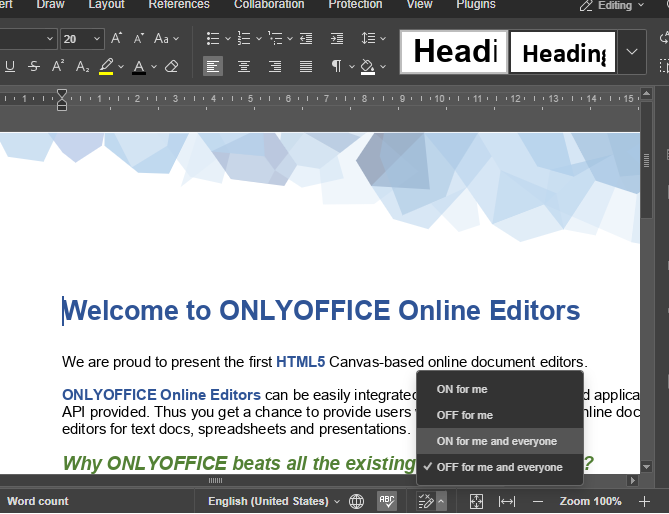The image size is (669, 514).
Task: Select ON for me
Action: point(500,389)
